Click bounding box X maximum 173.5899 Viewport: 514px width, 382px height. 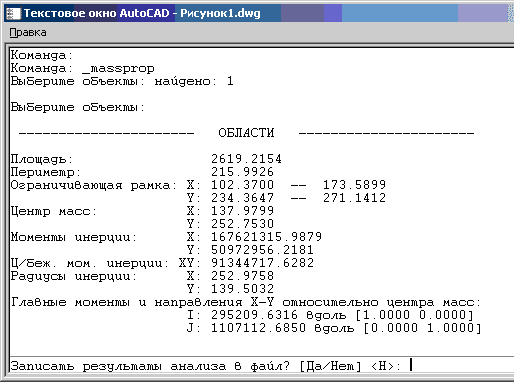[354, 185]
